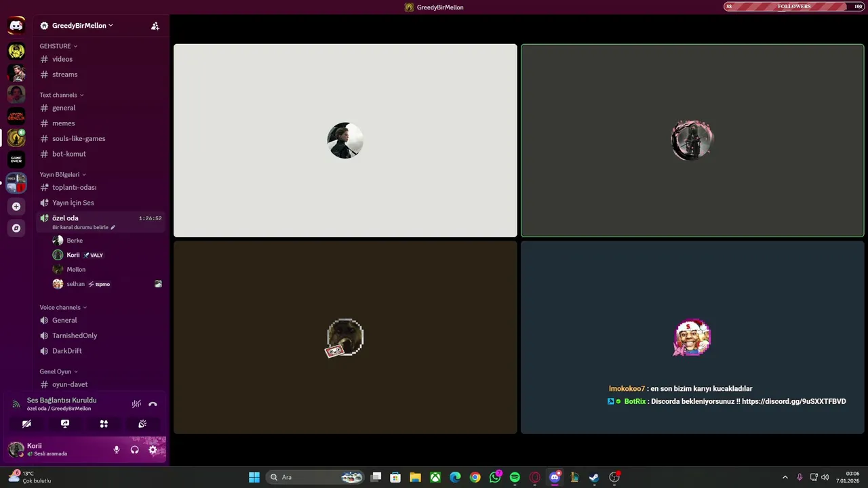Open WhatsApp from the taskbar

click(495, 477)
